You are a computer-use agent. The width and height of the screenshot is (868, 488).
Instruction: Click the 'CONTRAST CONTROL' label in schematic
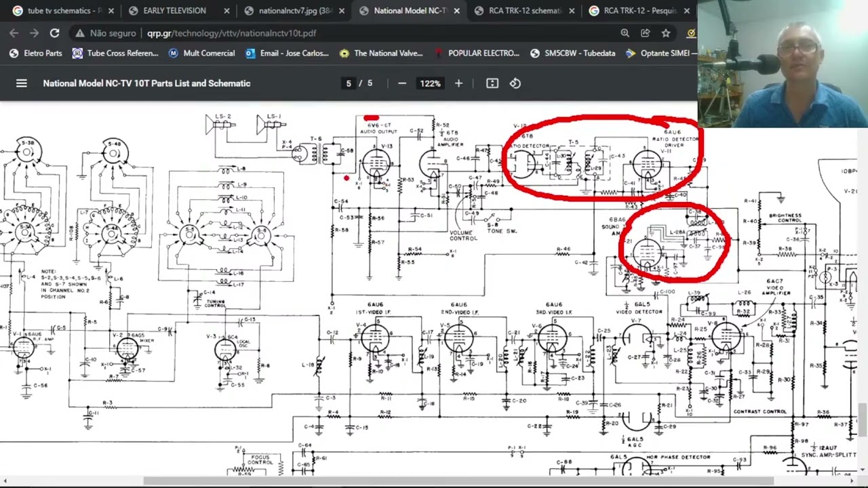click(759, 411)
